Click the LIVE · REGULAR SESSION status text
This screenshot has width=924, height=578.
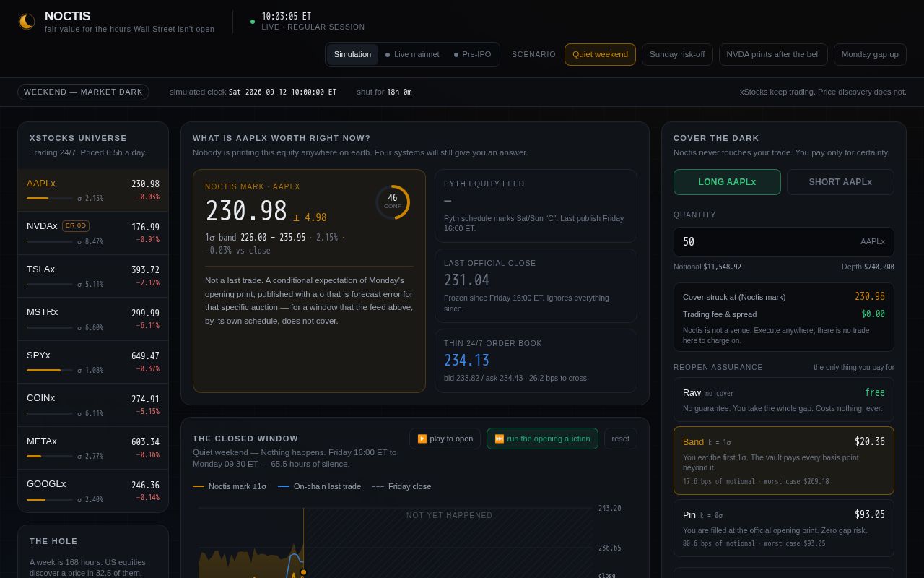[313, 27]
